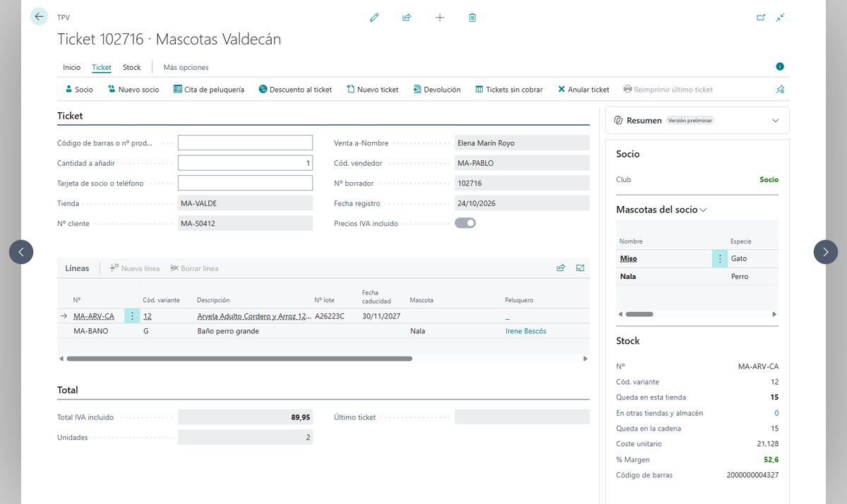
Task: Go back using the back arrow
Action: tap(39, 17)
